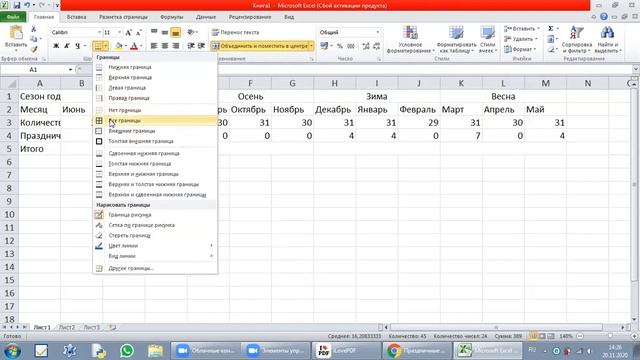Toggle align text right
The image size is (640, 360).
[x=176, y=46]
